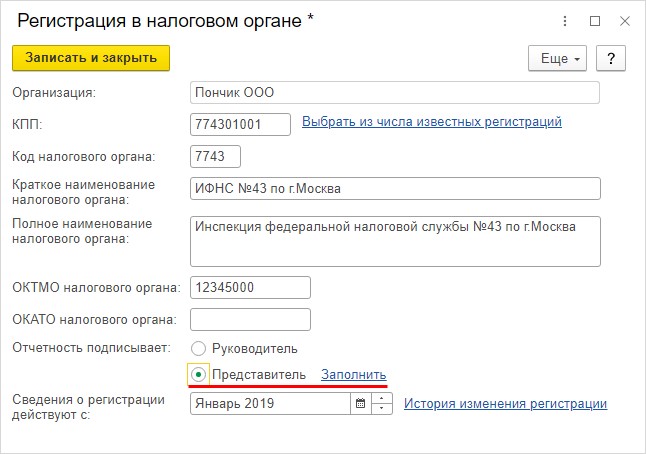The height and width of the screenshot is (454, 646).
Task: Select the Руководитель radio option
Action: (198, 349)
